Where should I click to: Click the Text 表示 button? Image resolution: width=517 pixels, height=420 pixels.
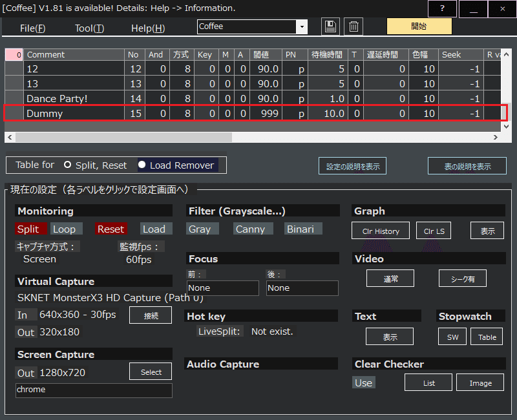coord(390,337)
